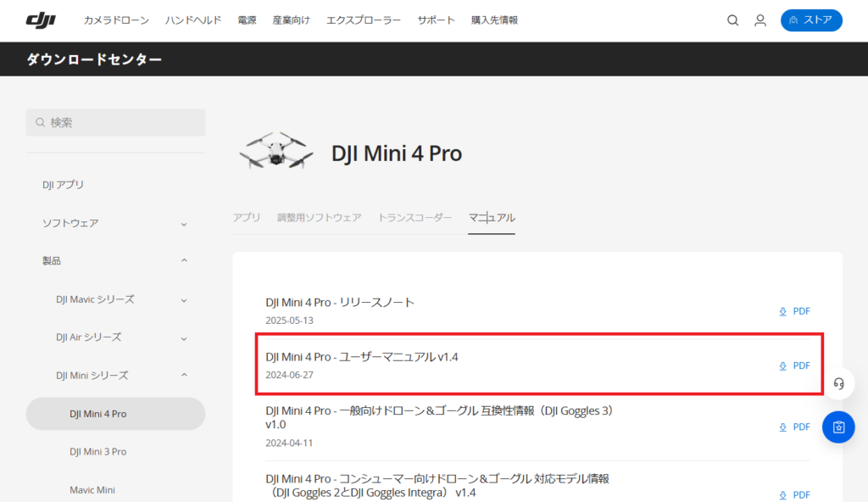Click the DJI Goggles 3 互換性情報 title
Screen dimensions: 868x502
[x=440, y=418]
